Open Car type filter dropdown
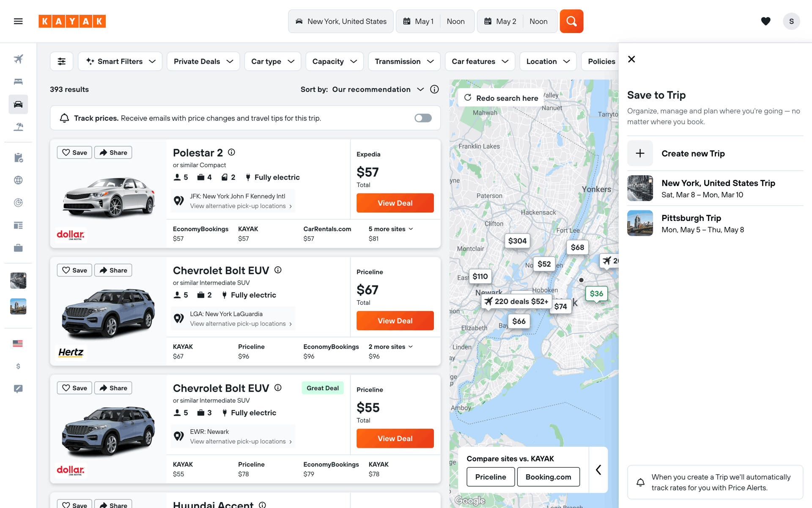The image size is (812, 508). (x=273, y=61)
